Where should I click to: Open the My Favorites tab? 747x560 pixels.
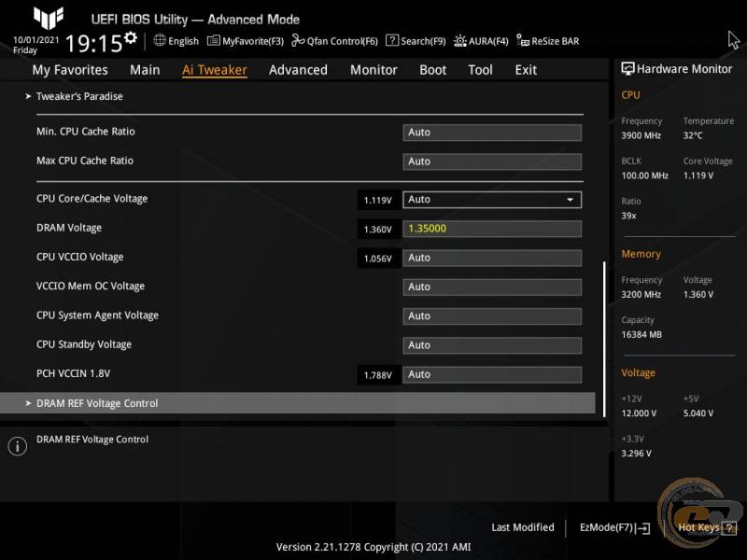[70, 70]
